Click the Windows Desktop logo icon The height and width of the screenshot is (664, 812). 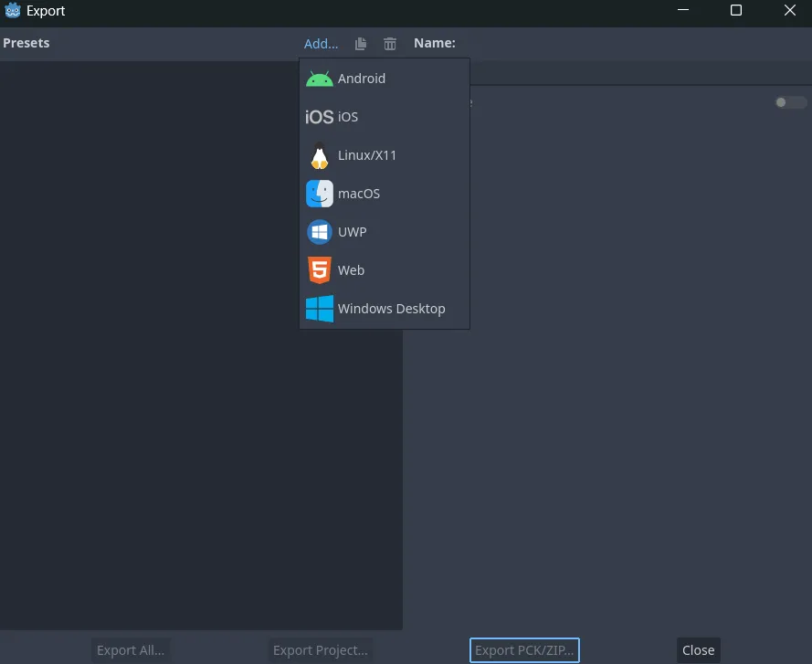[319, 309]
